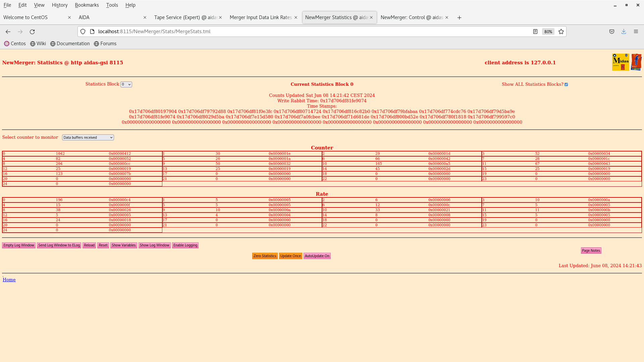This screenshot has width=644, height=362.
Task: Bookmark this page with star icon
Action: click(x=561, y=32)
